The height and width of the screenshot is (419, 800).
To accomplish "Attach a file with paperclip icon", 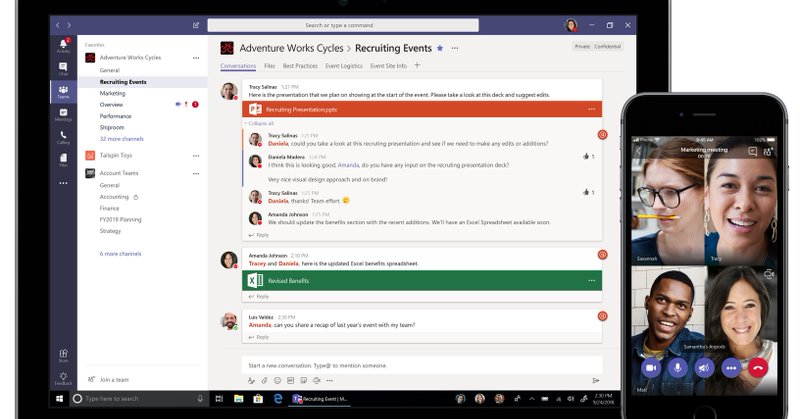I will (264, 380).
